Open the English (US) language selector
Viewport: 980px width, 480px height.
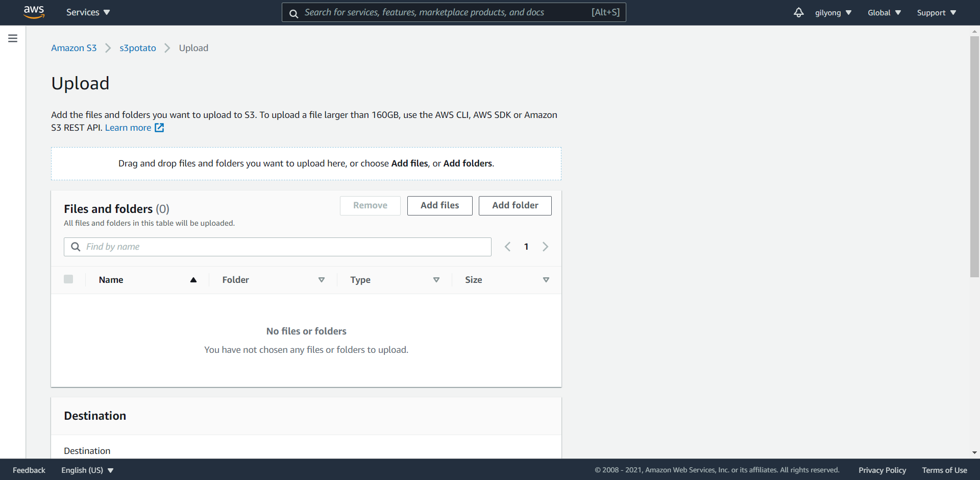87,470
